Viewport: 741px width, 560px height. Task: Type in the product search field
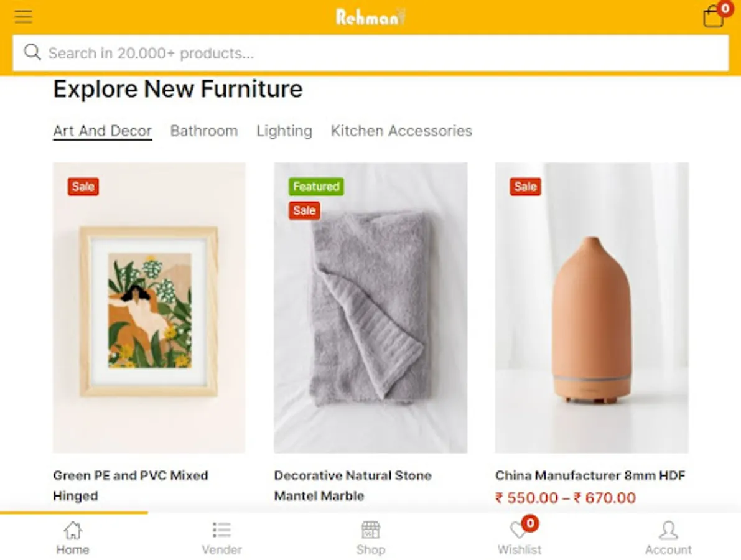(373, 54)
